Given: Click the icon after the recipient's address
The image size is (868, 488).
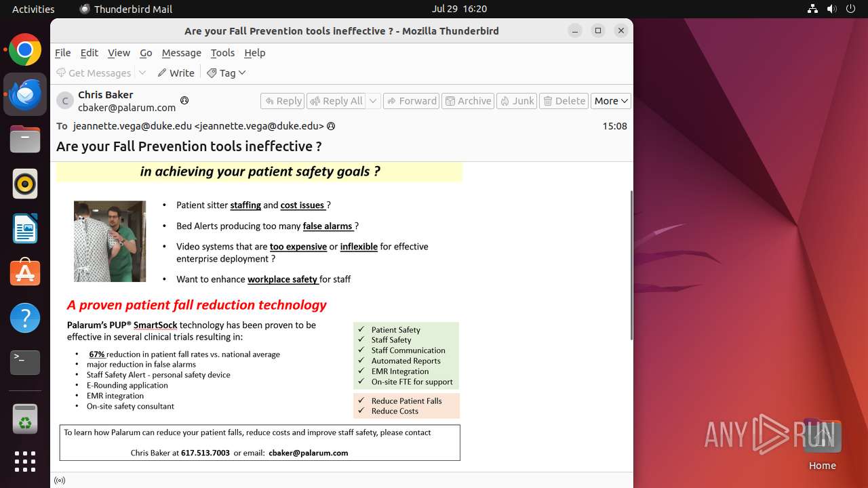Looking at the screenshot, I should tap(331, 126).
